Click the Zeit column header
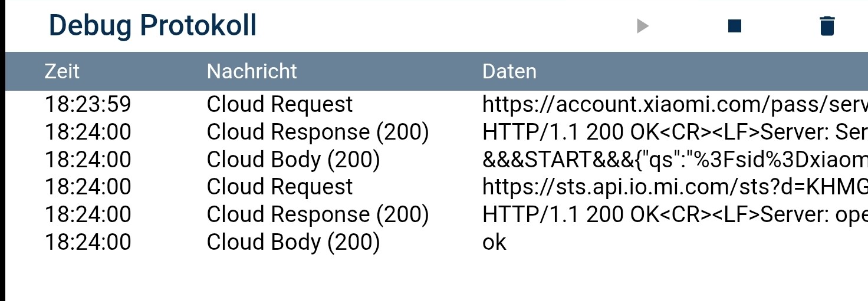The height and width of the screenshot is (301, 868). click(x=62, y=71)
